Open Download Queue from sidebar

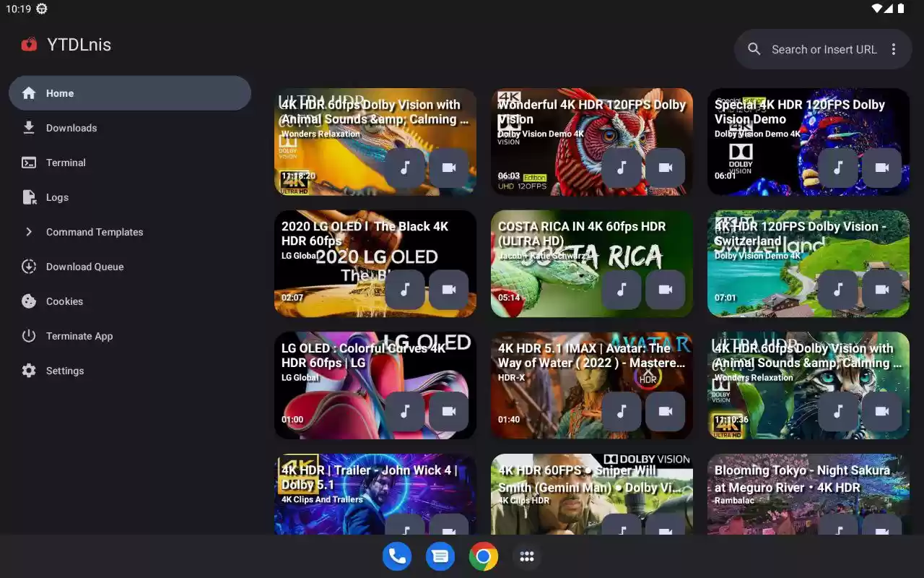(x=84, y=267)
